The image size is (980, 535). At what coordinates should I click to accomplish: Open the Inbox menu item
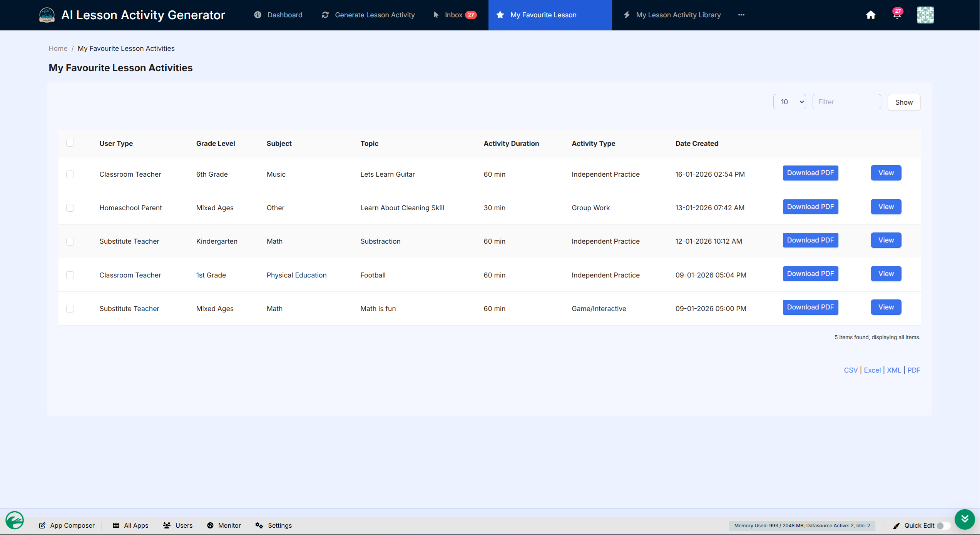tap(454, 15)
